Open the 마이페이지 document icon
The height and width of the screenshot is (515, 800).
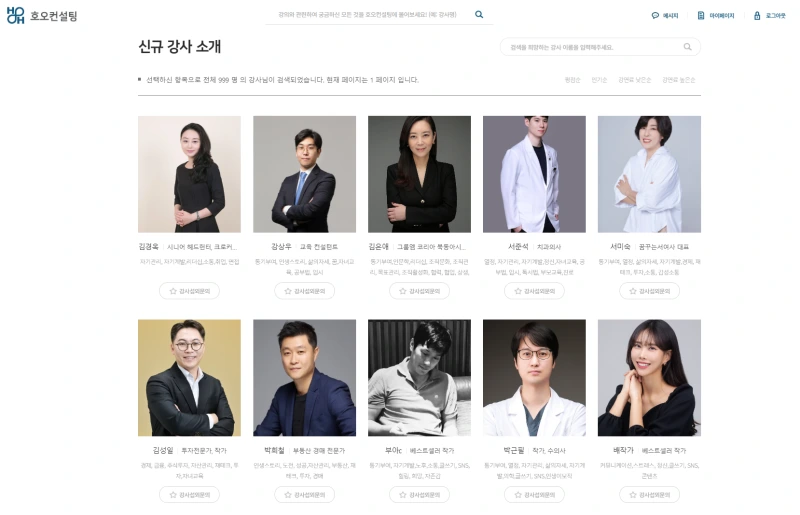point(701,16)
